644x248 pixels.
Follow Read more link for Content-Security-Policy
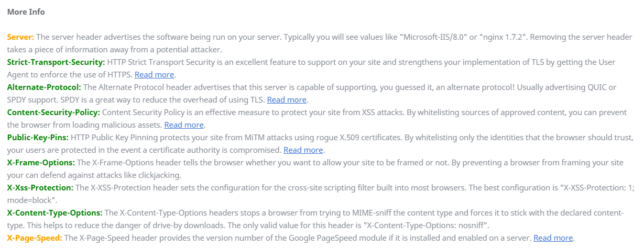pyautogui.click(x=184, y=125)
